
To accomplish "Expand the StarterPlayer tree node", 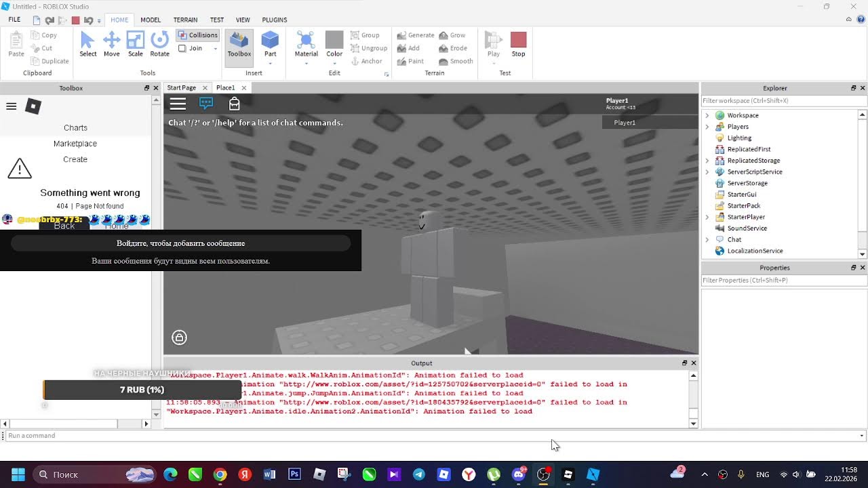I will click(707, 217).
